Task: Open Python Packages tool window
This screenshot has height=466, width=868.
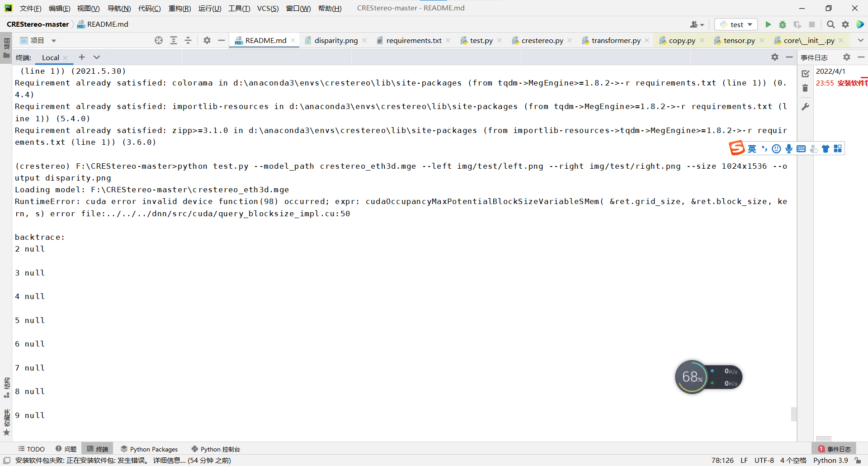Action: click(x=149, y=449)
